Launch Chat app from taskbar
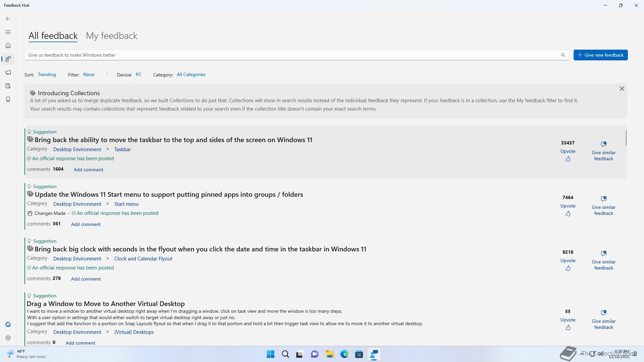Image resolution: width=644 pixels, height=362 pixels. click(x=315, y=354)
